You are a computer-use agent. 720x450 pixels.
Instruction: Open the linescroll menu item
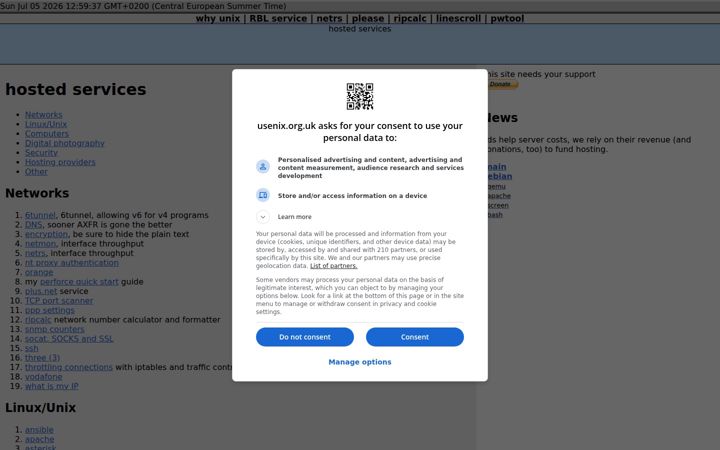pos(458,18)
